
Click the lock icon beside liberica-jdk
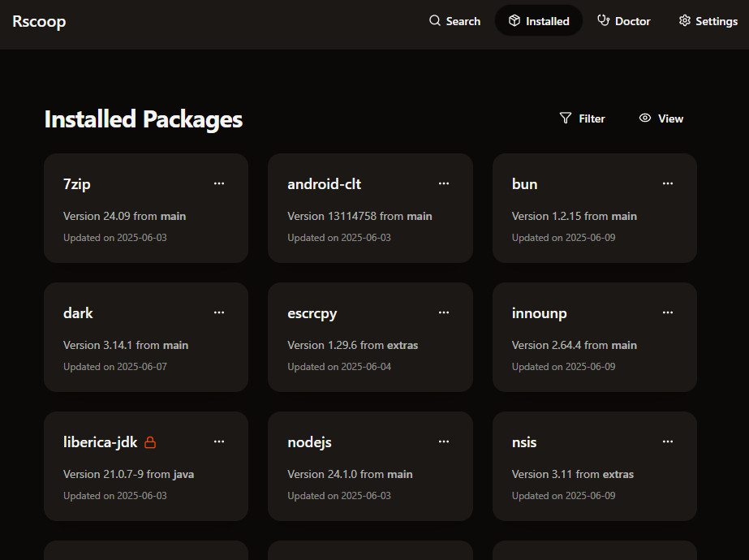[150, 442]
